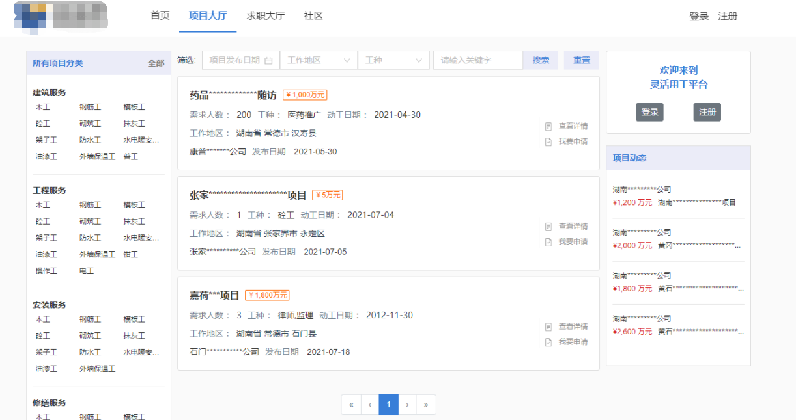Click the 我要申请 icon on the 嘉荷 project card
Screen dimensions: 796x420
tap(548, 342)
